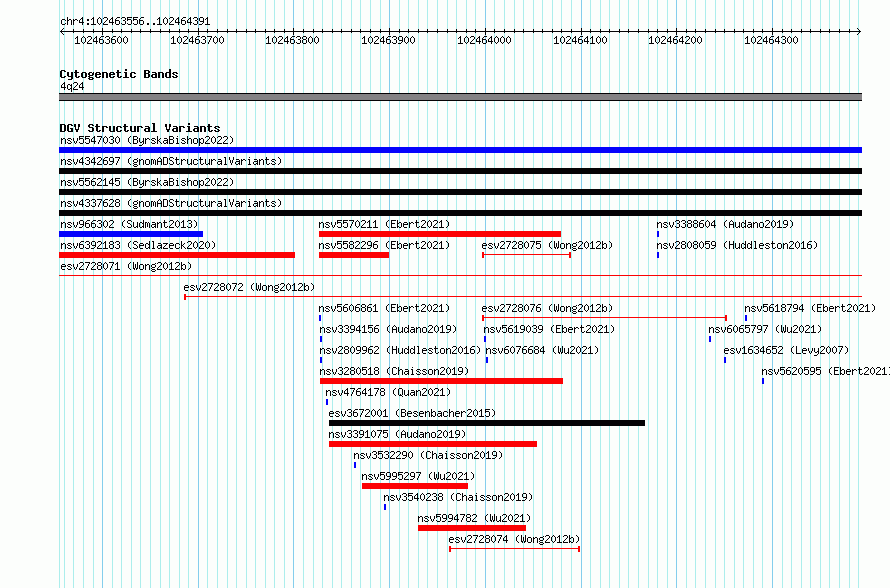Select red bar under nsv3280518
The image size is (890, 588).
[x=442, y=381]
